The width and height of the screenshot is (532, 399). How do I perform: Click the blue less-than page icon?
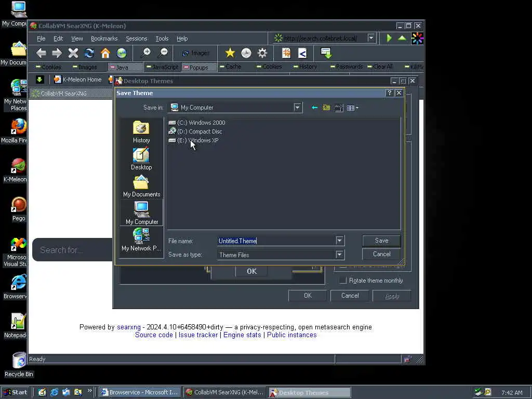pos(302,53)
